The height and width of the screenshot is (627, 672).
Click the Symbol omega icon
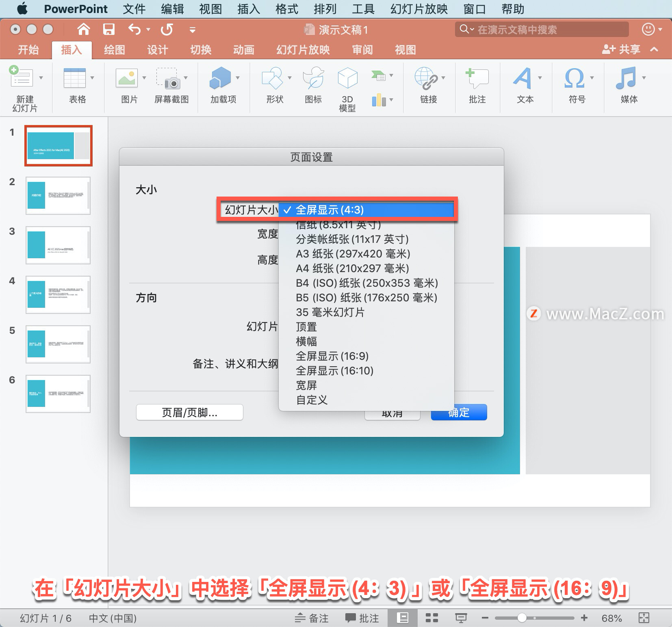point(574,78)
